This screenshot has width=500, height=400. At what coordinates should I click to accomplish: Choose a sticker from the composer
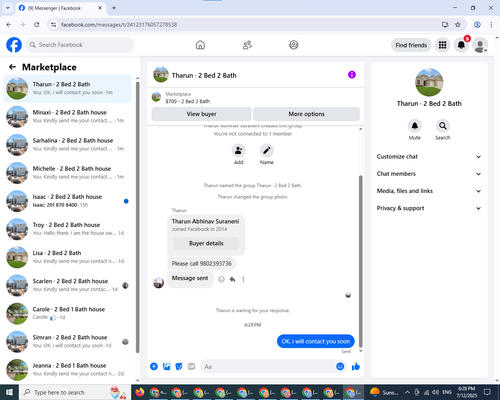pos(179,367)
